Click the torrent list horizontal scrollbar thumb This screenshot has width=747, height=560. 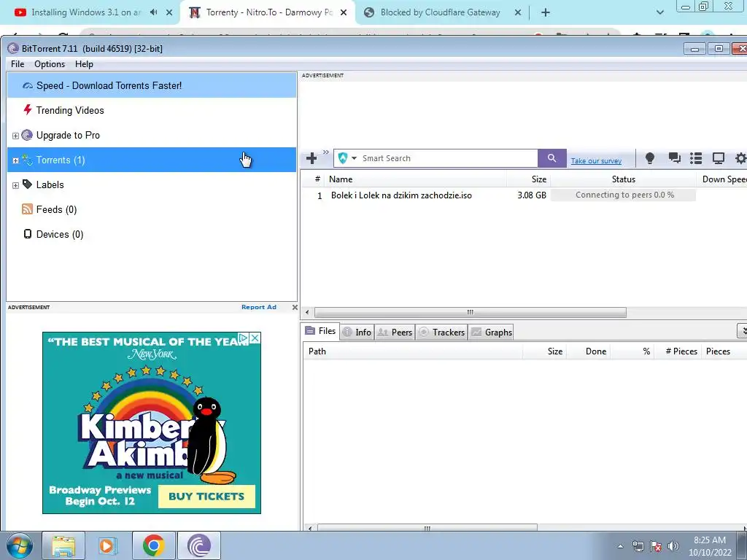click(471, 312)
